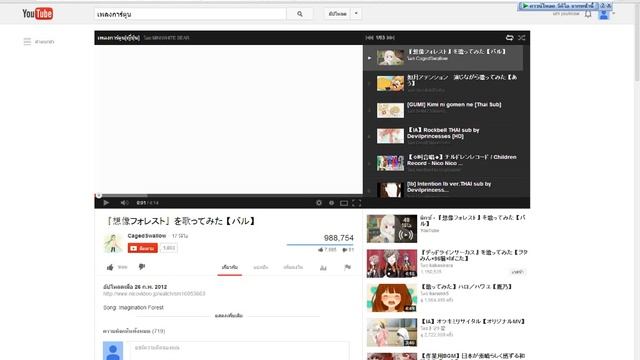Enter fullscreen mode
The height and width of the screenshot is (360, 640).
[x=357, y=203]
